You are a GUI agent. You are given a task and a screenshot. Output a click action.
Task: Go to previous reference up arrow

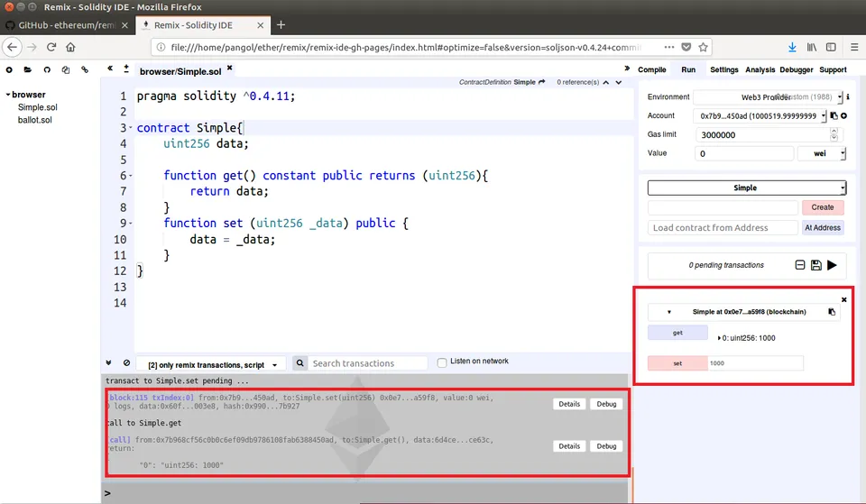point(606,82)
